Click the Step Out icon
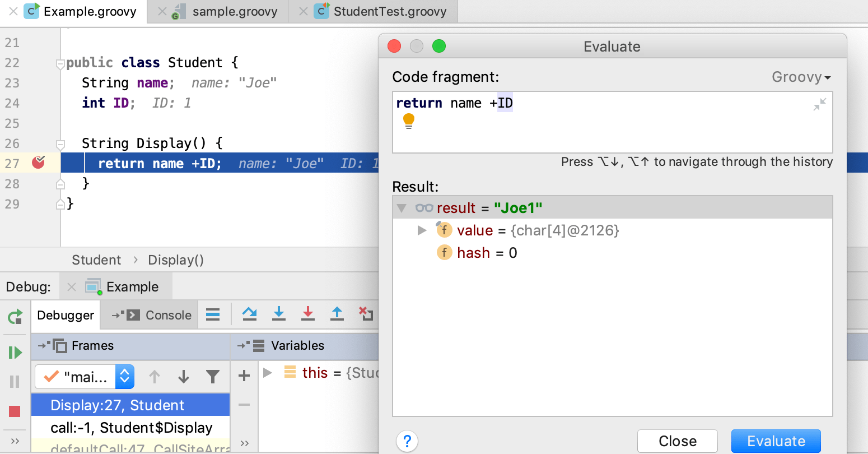Screen dimensions: 868x454 pyautogui.click(x=337, y=314)
